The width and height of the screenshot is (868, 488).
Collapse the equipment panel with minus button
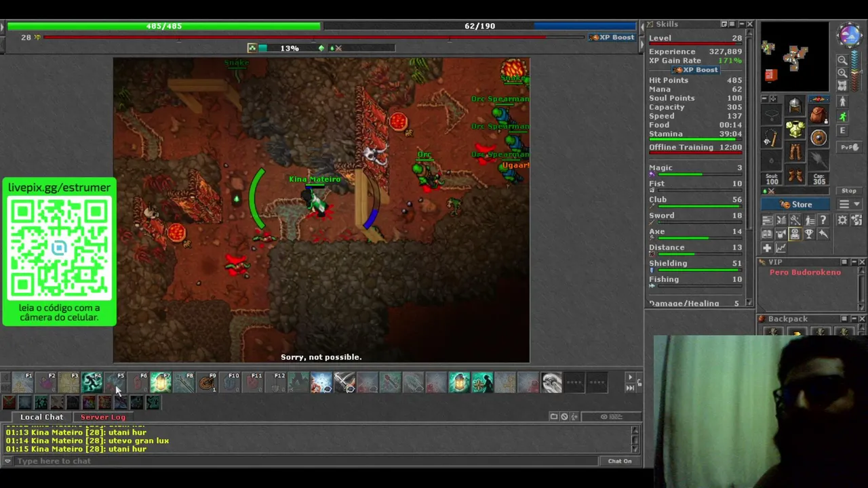click(x=765, y=98)
